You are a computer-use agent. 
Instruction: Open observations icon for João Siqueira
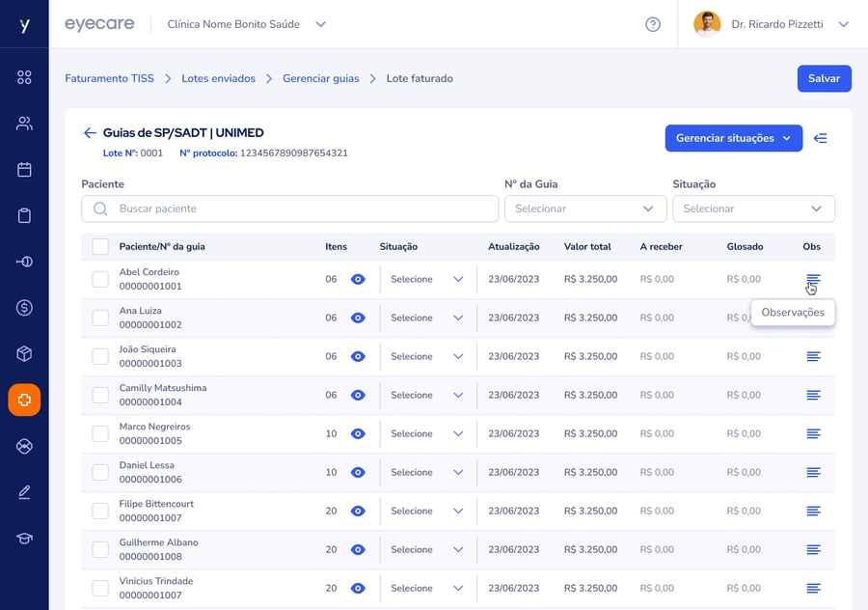point(813,356)
